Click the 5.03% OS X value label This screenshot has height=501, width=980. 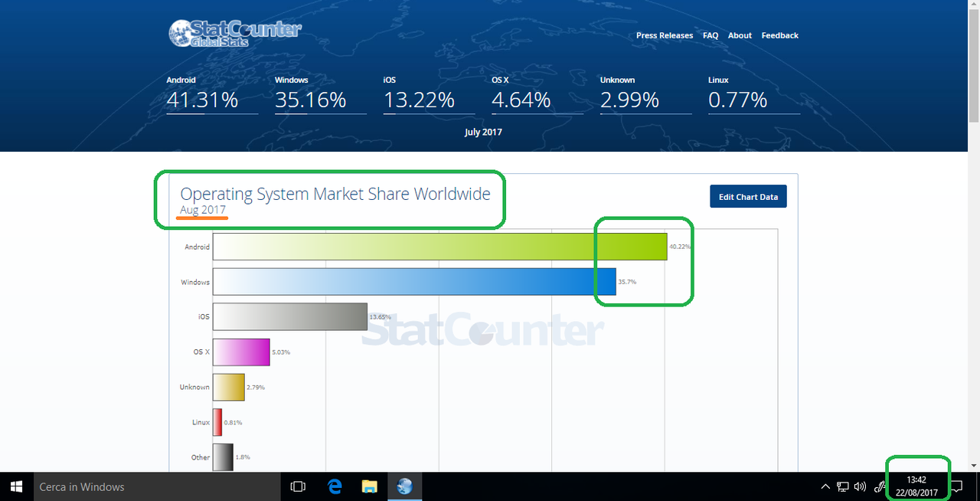(x=281, y=352)
